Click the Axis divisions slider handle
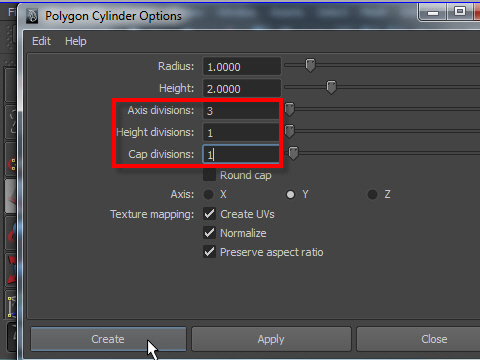Viewport: 480px width, 360px height. (289, 109)
